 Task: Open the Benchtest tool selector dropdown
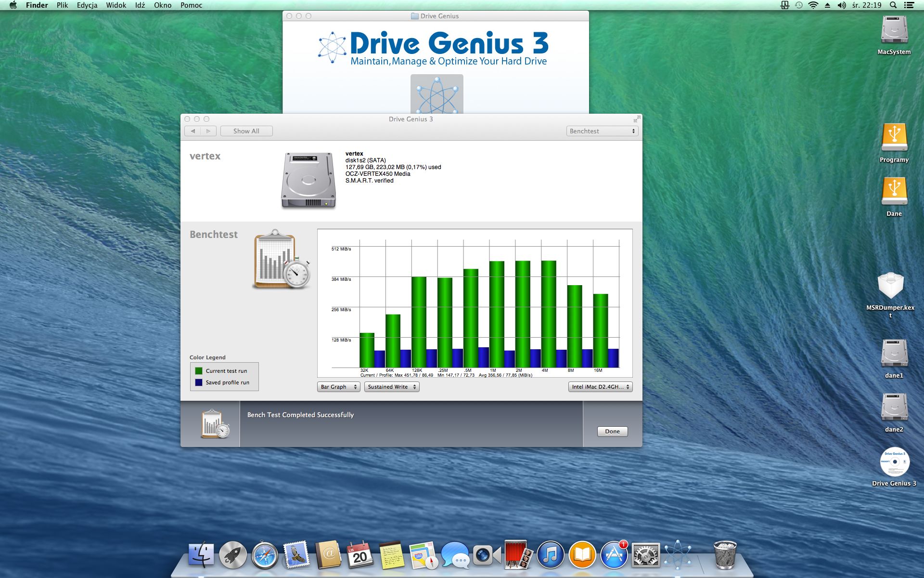pyautogui.click(x=602, y=131)
